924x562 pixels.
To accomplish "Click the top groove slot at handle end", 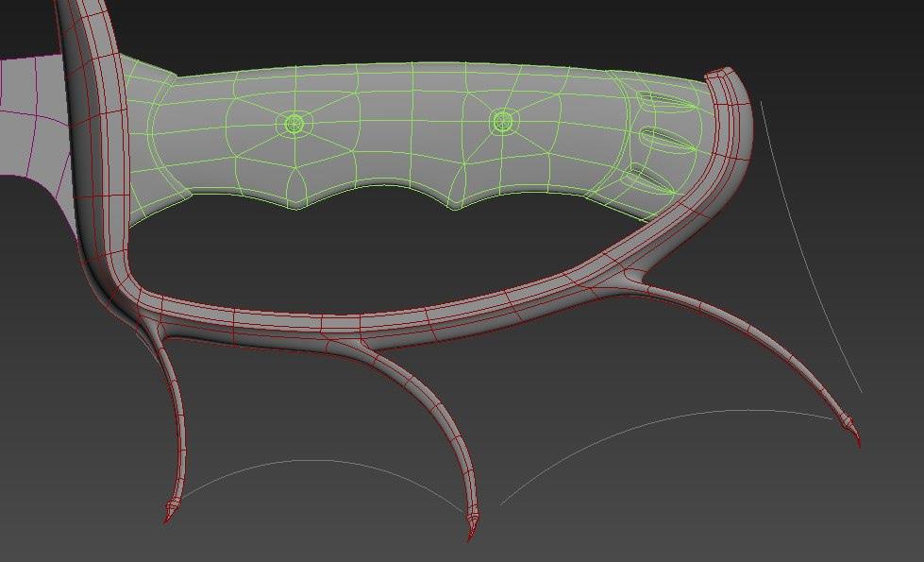I will click(x=664, y=102).
